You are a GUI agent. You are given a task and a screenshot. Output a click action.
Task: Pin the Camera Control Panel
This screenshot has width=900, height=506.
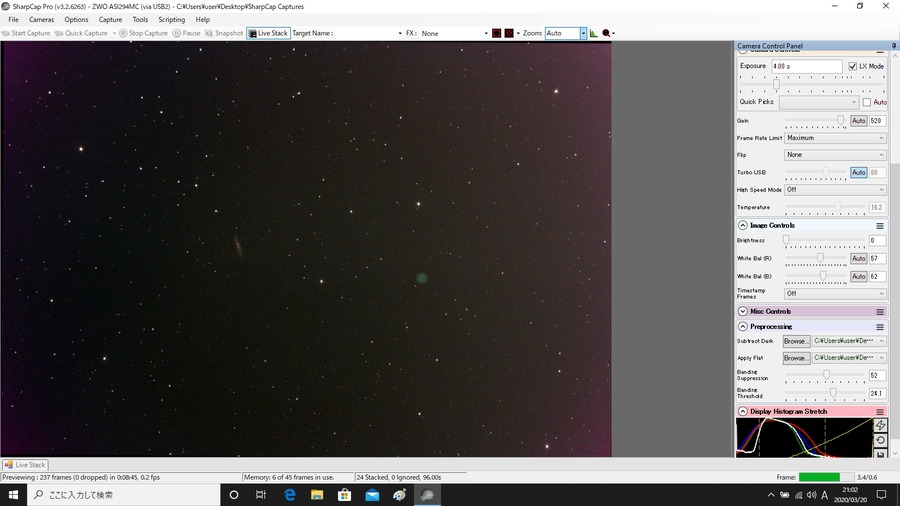[894, 46]
